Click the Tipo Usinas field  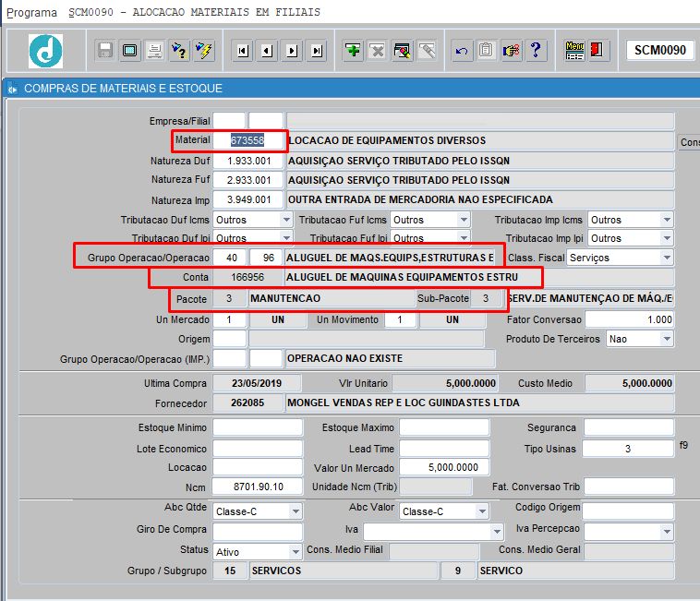628,449
